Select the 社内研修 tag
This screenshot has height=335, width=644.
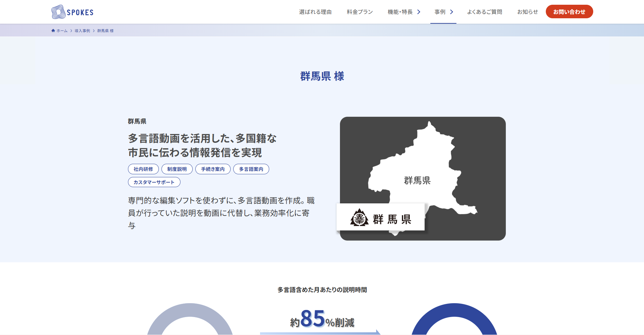point(143,169)
